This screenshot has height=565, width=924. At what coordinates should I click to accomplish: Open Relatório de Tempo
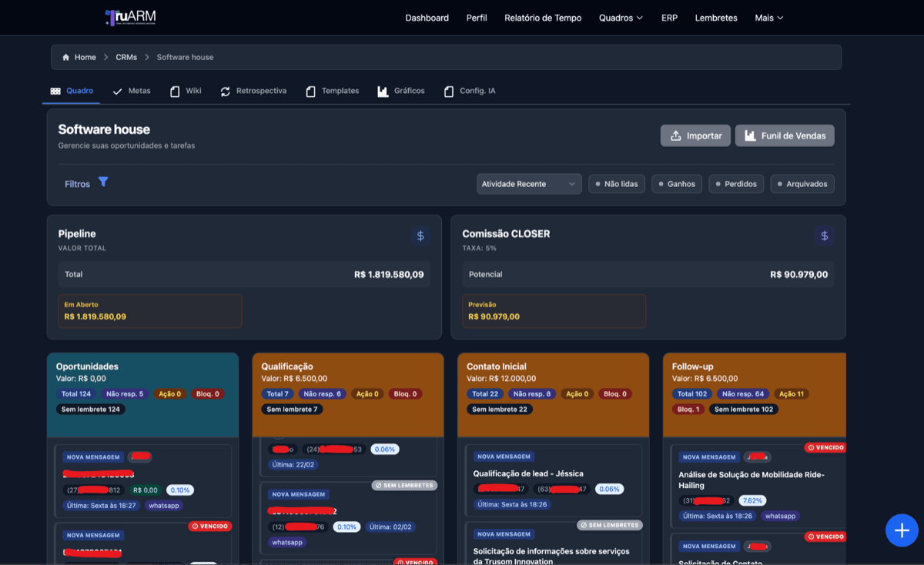543,18
